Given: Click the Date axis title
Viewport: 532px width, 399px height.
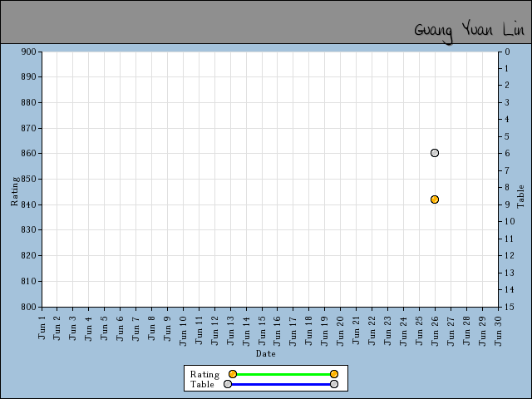Looking at the screenshot, I should [266, 353].
